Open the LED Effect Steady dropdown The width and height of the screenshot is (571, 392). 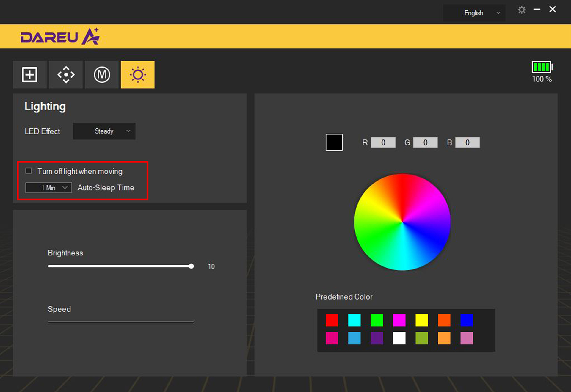[104, 131]
